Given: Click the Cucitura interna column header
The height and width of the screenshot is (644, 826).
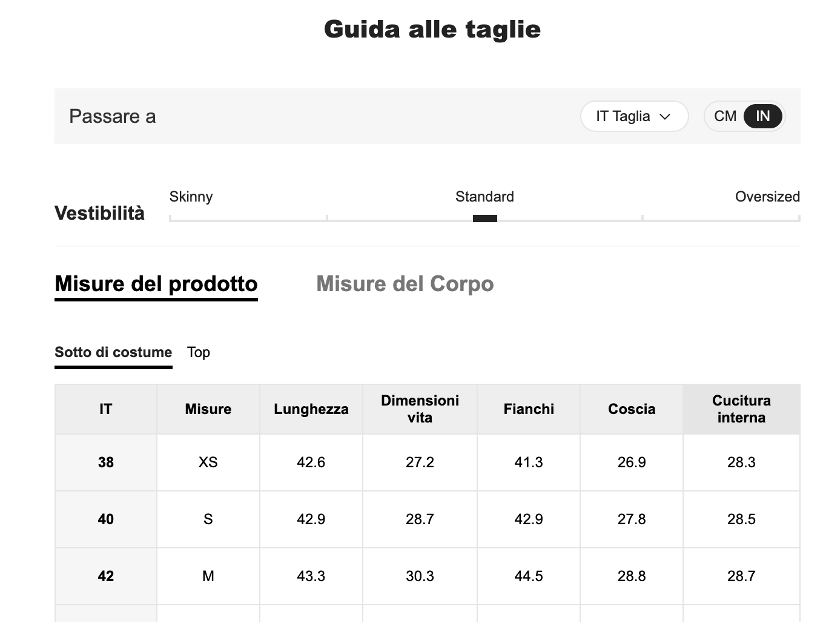Looking at the screenshot, I should pos(741,409).
